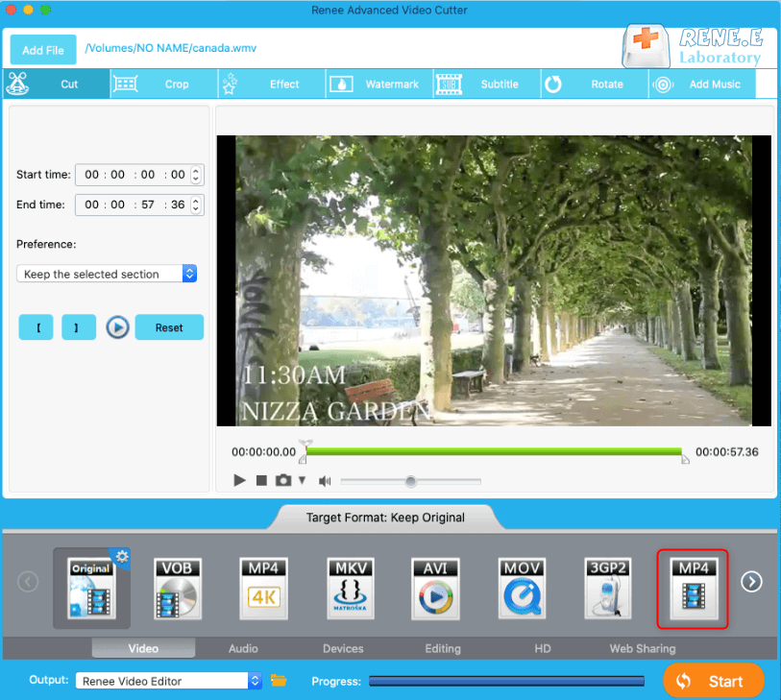781x700 pixels.
Task: Click the 00:00:57.36 end timestamp
Action: (726, 452)
